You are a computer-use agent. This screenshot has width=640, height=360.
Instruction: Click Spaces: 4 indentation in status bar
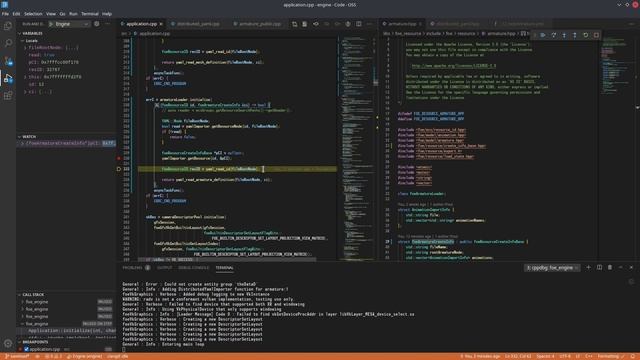pyautogui.click(x=545, y=356)
